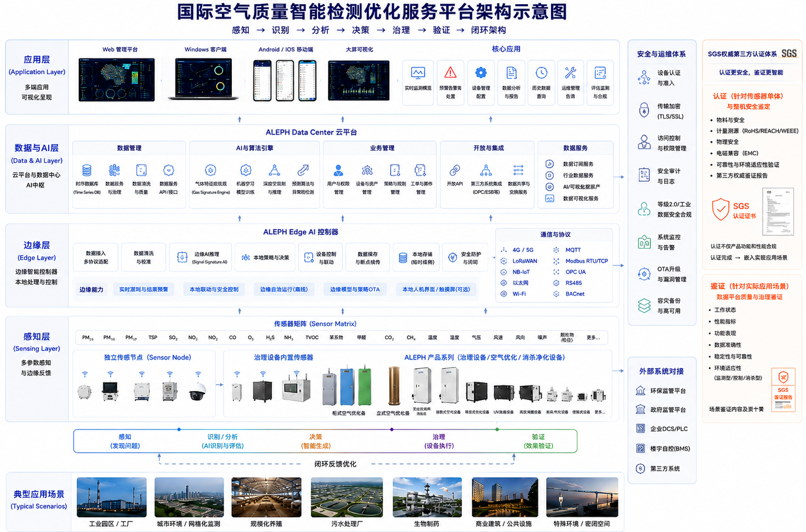Screen dimensions: 806x532
Task: Click the 数据接入多协议适配 box
Action: [96, 257]
